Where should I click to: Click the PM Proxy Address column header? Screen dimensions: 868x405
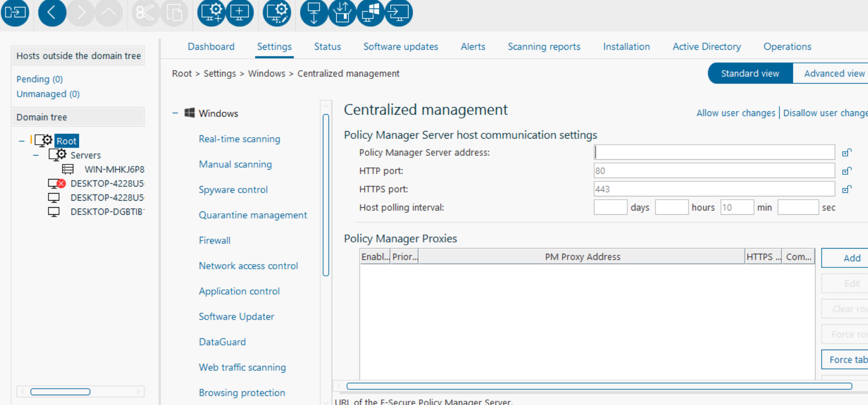[x=582, y=257]
